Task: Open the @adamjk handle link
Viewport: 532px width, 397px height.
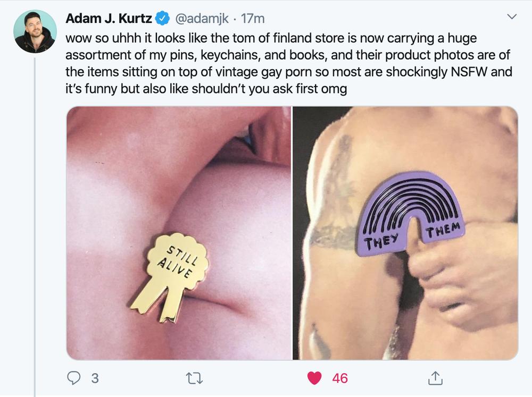Action: click(202, 18)
